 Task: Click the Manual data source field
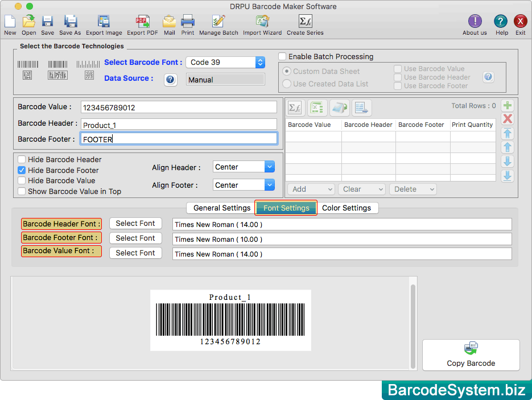(x=225, y=80)
